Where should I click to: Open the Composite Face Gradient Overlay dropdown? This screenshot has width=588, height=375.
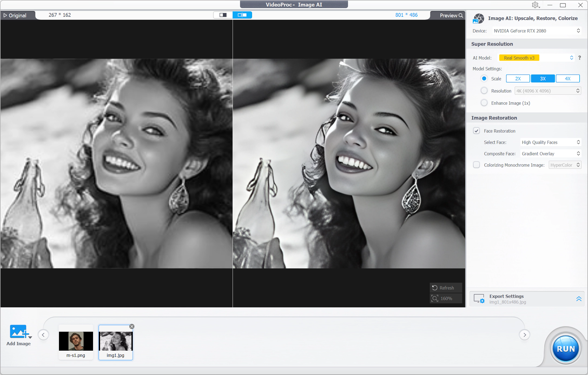coord(550,153)
